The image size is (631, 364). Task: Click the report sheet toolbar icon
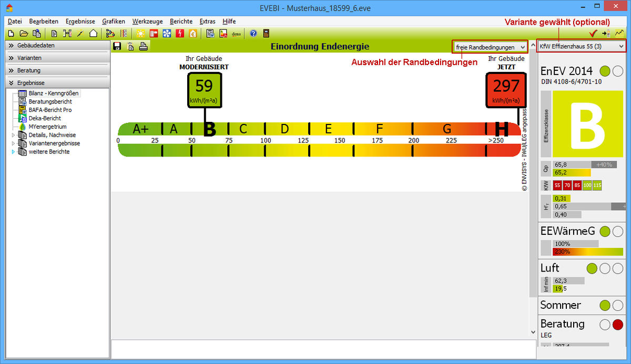click(x=210, y=34)
